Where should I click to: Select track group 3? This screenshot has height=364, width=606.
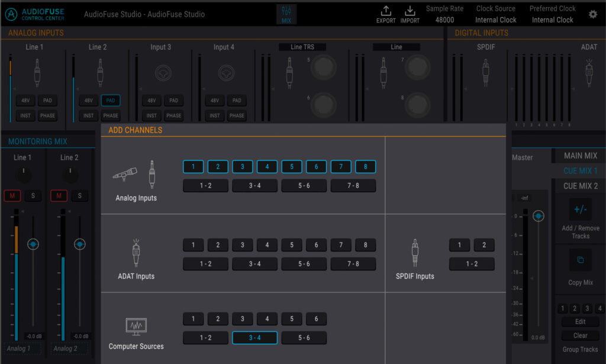[x=587, y=308]
